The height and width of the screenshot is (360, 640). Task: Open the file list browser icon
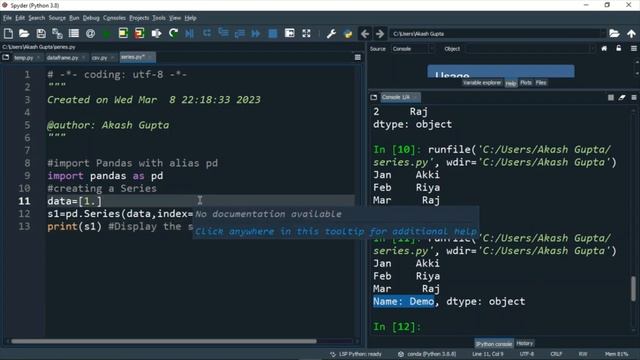click(x=74, y=33)
